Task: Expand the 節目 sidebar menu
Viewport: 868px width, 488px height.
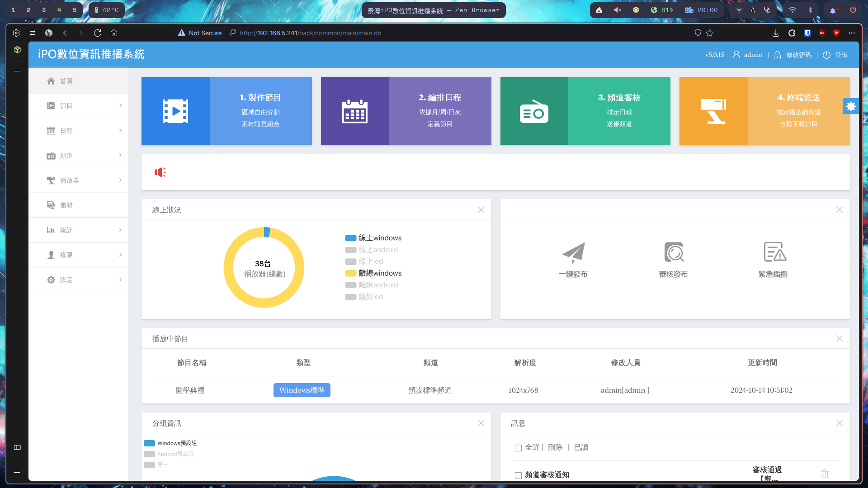Action: (x=78, y=106)
